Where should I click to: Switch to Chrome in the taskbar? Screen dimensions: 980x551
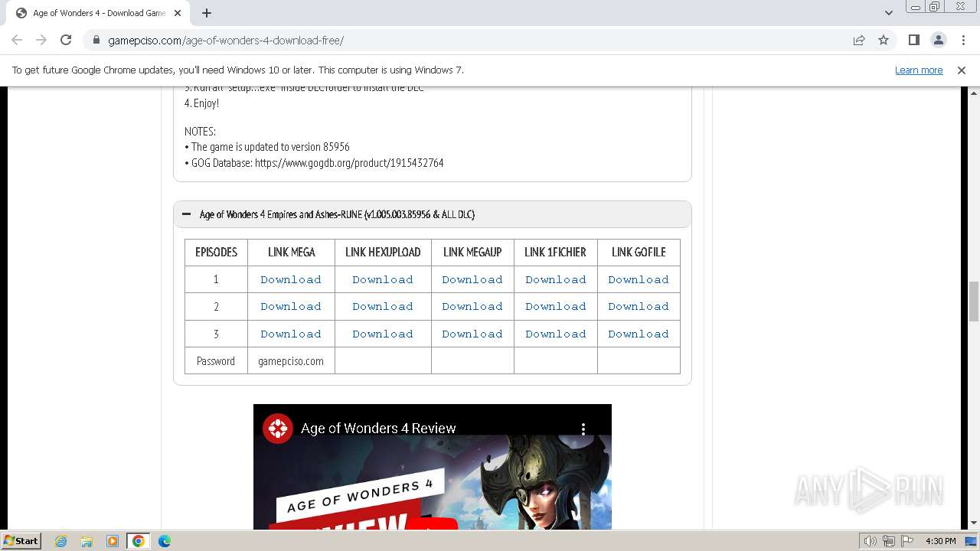pyautogui.click(x=138, y=541)
